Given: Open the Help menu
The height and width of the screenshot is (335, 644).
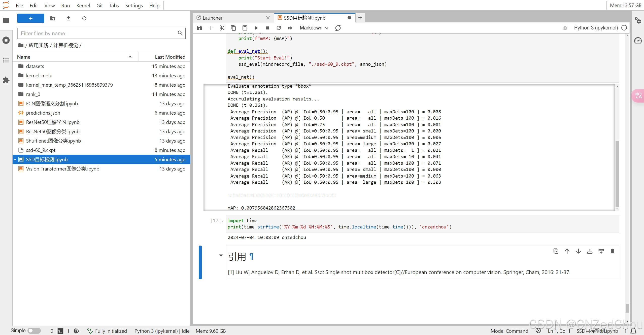Looking at the screenshot, I should [x=154, y=6].
